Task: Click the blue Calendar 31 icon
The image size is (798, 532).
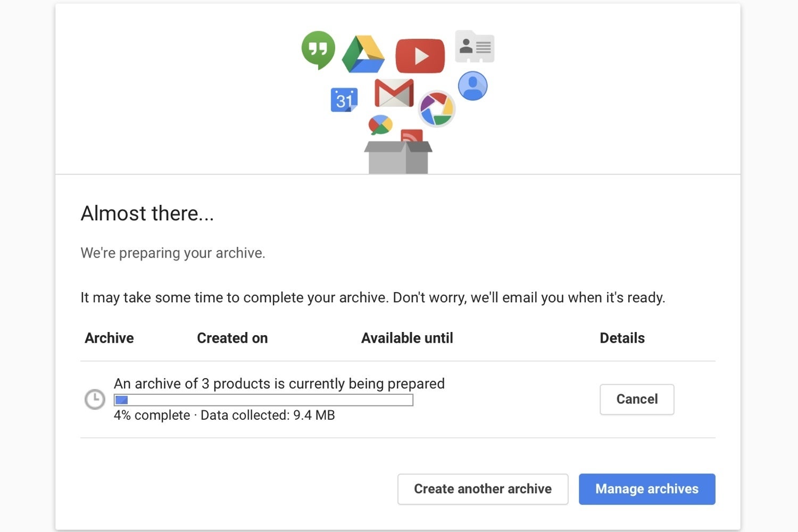Action: click(x=344, y=100)
